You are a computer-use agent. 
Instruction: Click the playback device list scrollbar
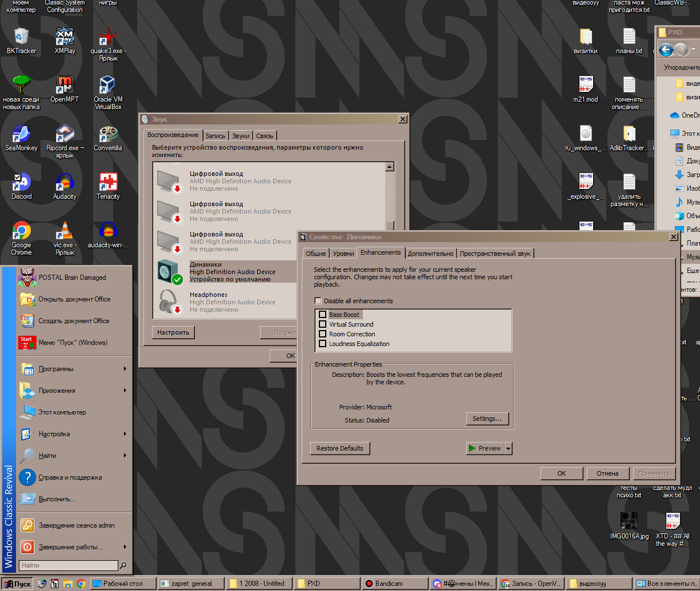tap(390, 194)
